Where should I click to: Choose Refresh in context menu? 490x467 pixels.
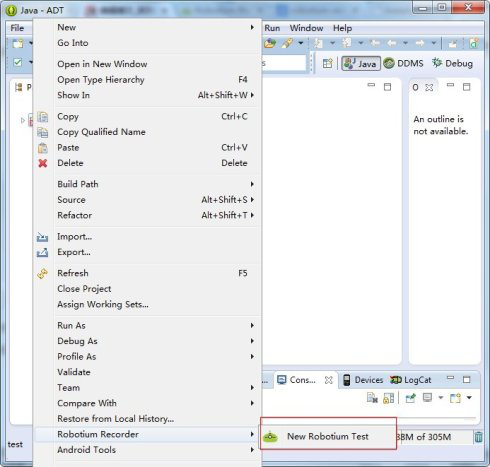pyautogui.click(x=147, y=273)
